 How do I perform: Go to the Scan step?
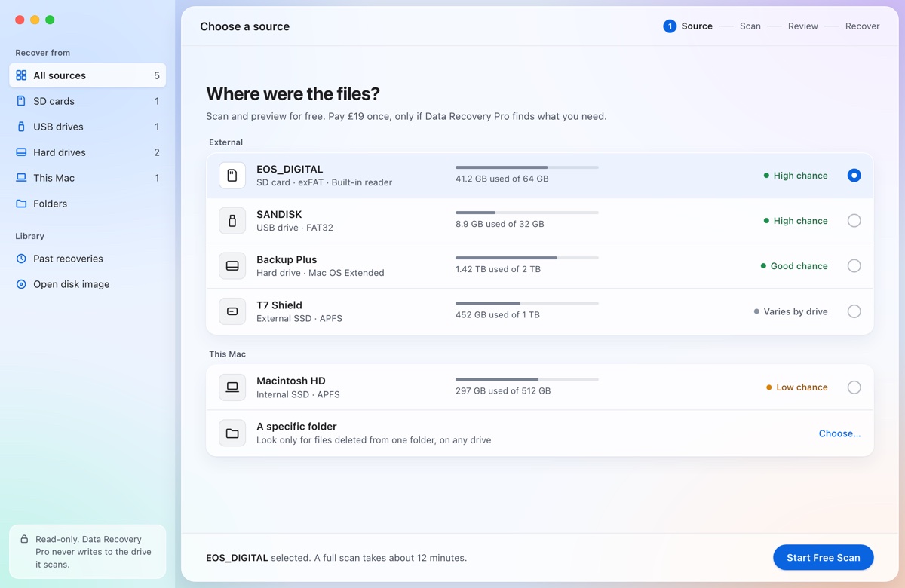pos(750,26)
